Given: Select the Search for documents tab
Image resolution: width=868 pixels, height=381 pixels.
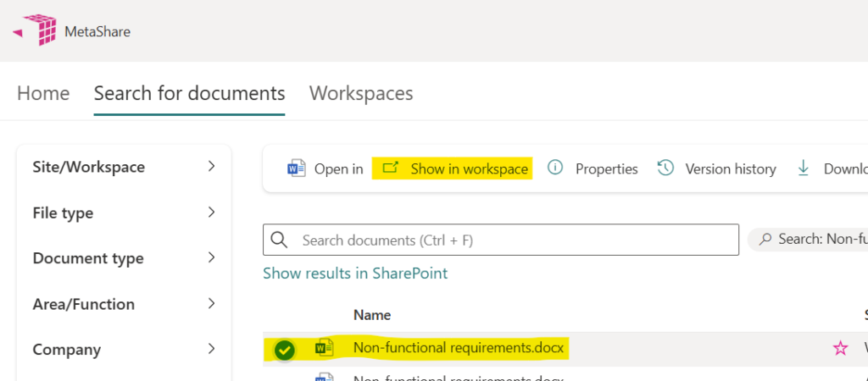Looking at the screenshot, I should [x=189, y=93].
